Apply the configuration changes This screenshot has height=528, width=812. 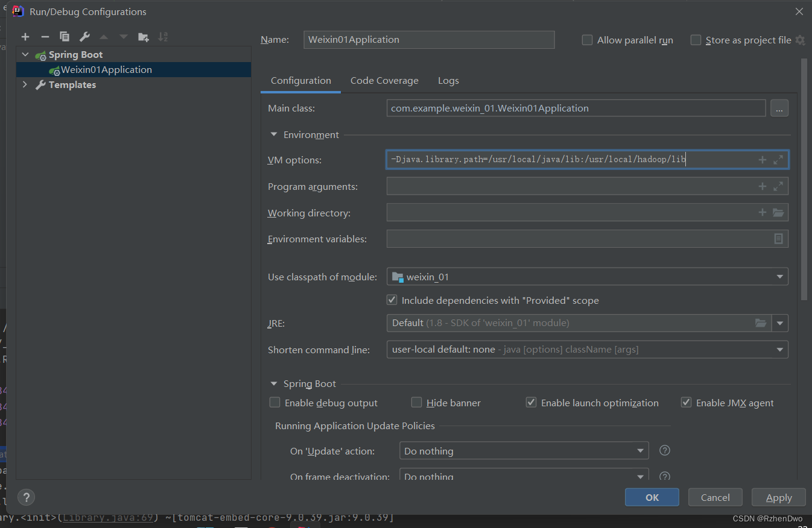click(x=778, y=497)
